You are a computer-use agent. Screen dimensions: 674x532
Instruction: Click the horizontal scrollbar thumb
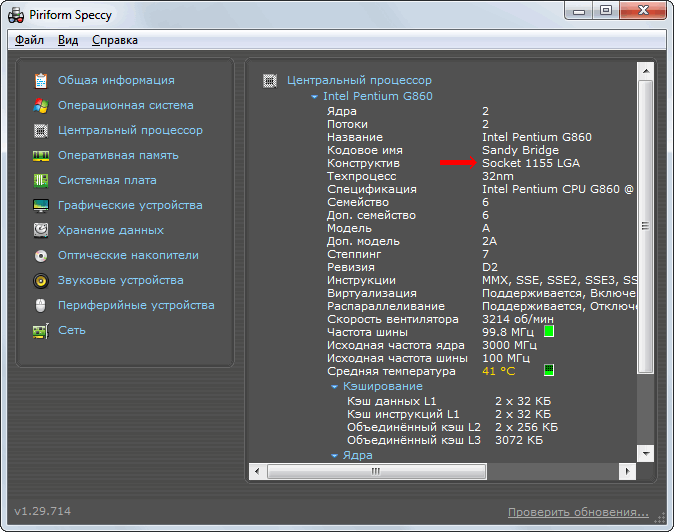pyautogui.click(x=377, y=471)
